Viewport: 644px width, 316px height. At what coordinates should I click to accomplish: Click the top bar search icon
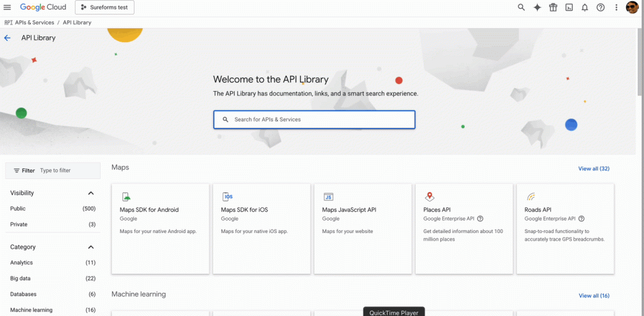(x=521, y=8)
